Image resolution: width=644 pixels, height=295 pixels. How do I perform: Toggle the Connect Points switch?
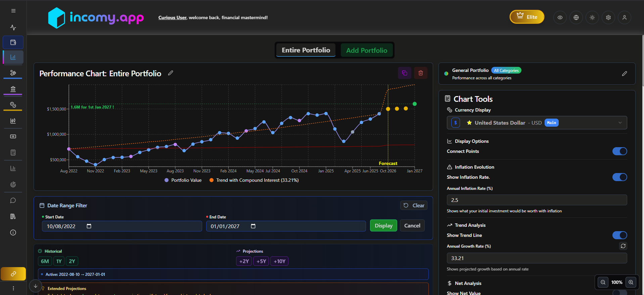[x=619, y=151]
